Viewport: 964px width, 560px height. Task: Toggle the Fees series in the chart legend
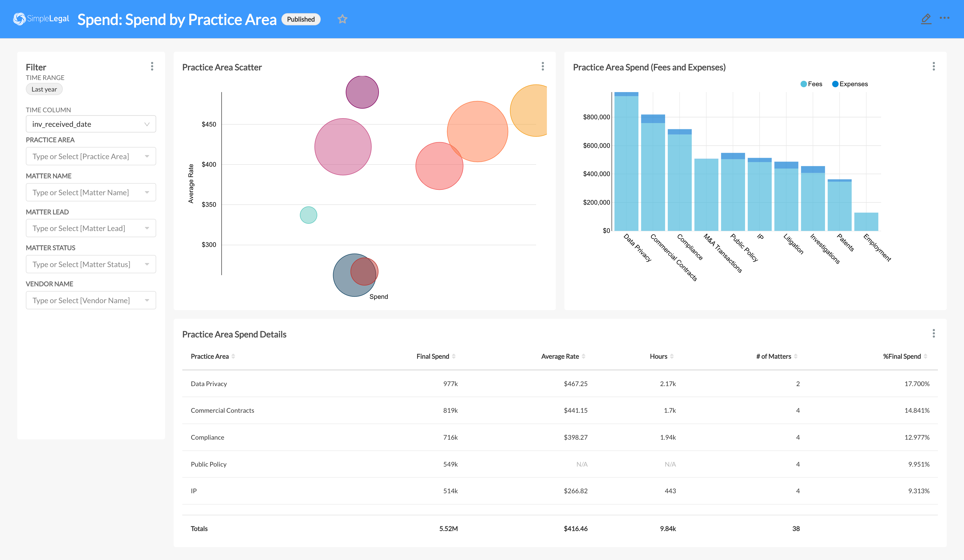(811, 83)
